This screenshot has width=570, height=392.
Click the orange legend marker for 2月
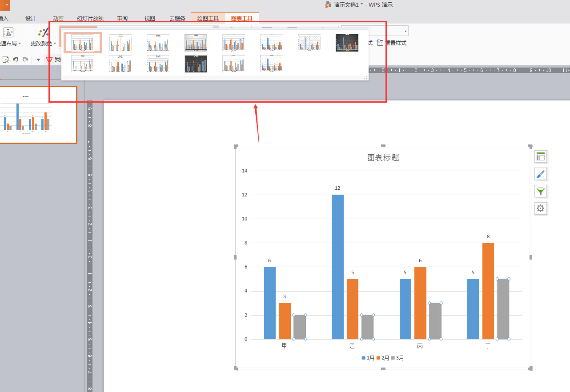(x=378, y=358)
